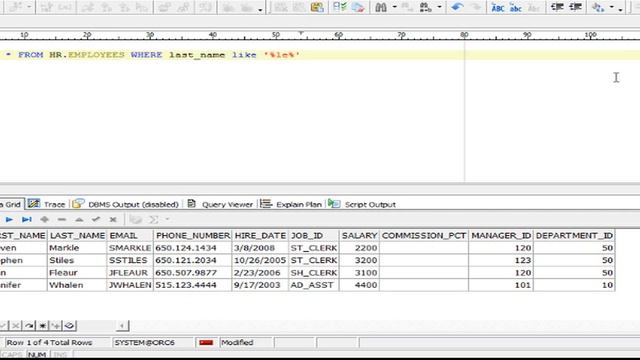Viewport: 640px width, 360px height.
Task: Click the eraser-shaped navigator button
Action: coord(69,325)
